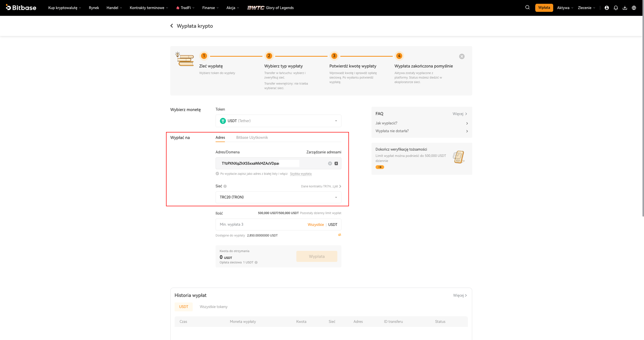Viewport: 644px width, 340px height.
Task: Open language globe icon
Action: pyautogui.click(x=634, y=8)
